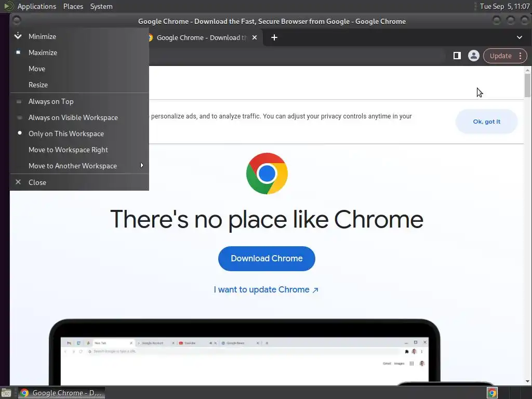The width and height of the screenshot is (532, 399).
Task: Follow I want to update Chrome link
Action: click(x=266, y=290)
